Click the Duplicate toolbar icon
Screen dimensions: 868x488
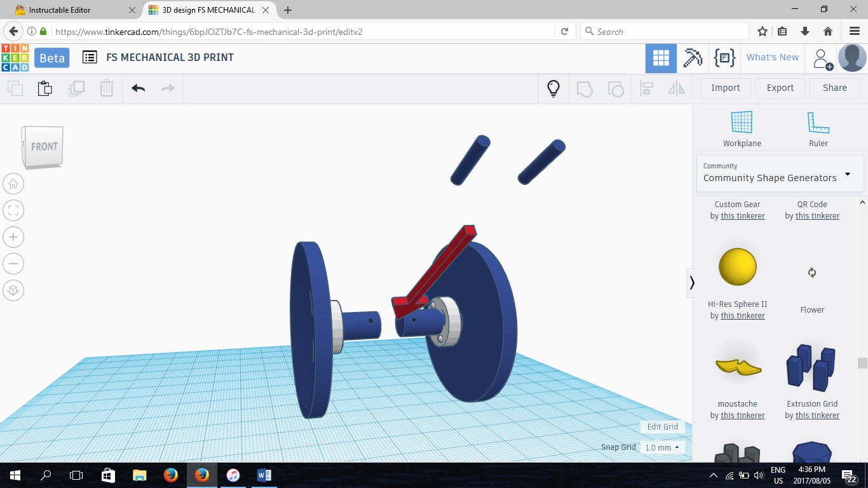(76, 88)
